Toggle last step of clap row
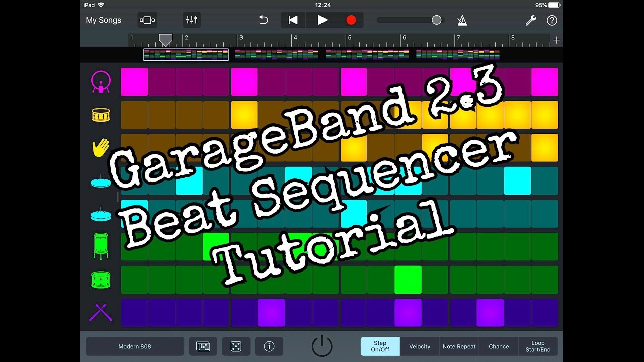The image size is (644, 362). coord(545,148)
